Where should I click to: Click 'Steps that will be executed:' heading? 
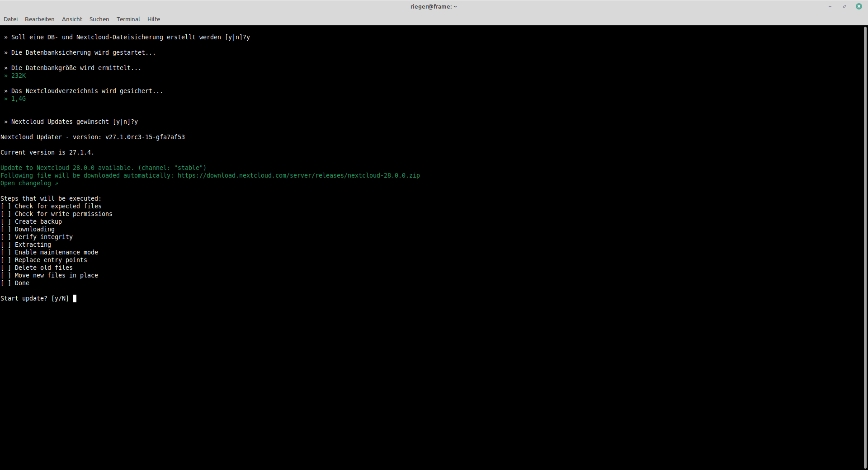(x=51, y=198)
